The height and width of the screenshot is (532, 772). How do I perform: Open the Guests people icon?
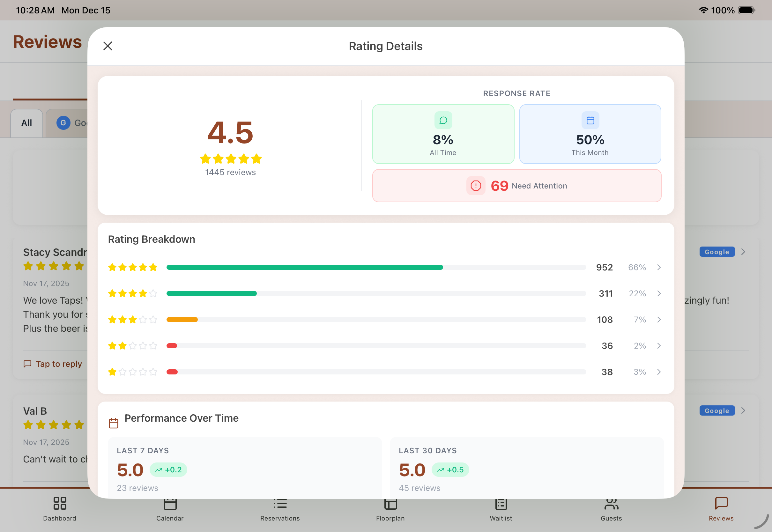611,504
